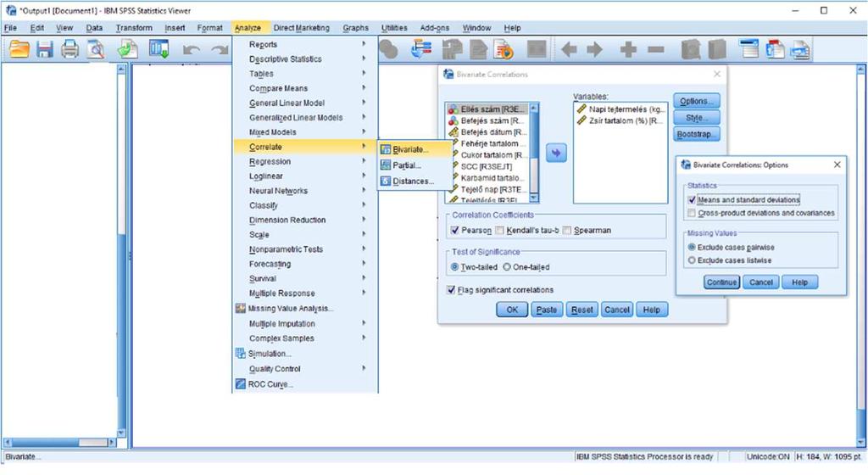
Task: Open the Graphs menu
Action: pyautogui.click(x=355, y=28)
